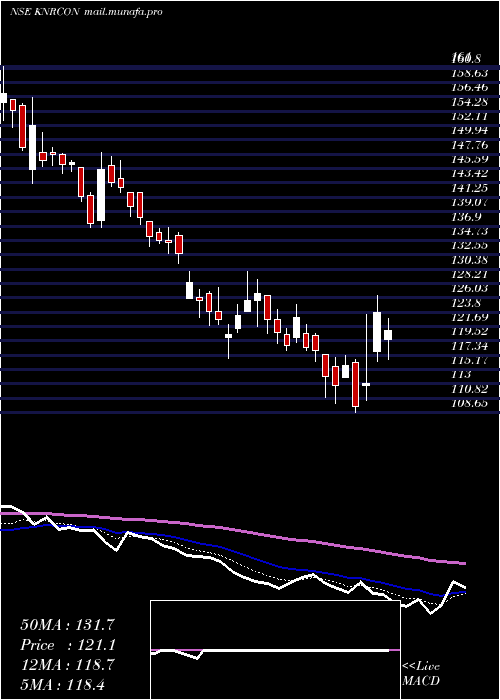
Task: Click the blue 12MA line's right end
Action: [x=464, y=592]
